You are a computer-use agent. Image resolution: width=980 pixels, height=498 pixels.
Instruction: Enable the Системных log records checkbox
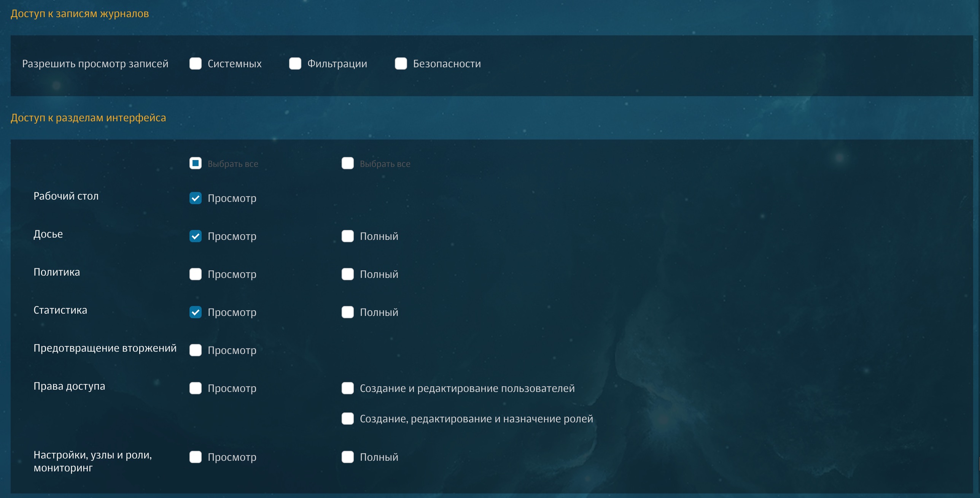pyautogui.click(x=196, y=63)
